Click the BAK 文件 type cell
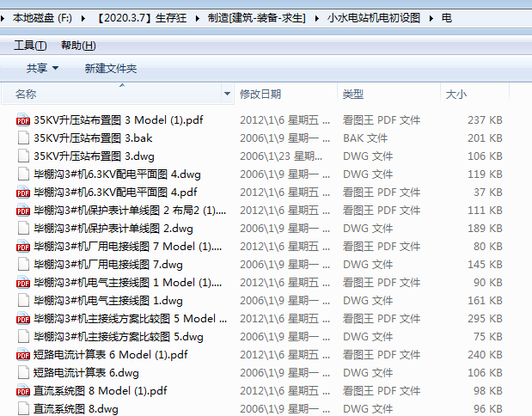Viewport: 532px width, 416px height. 365,138
